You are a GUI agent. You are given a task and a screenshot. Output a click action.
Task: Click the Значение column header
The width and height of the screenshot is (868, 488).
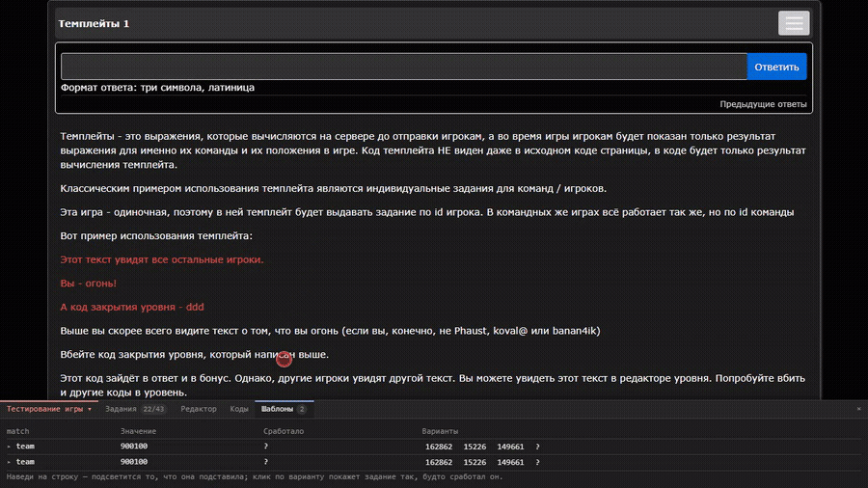[138, 431]
